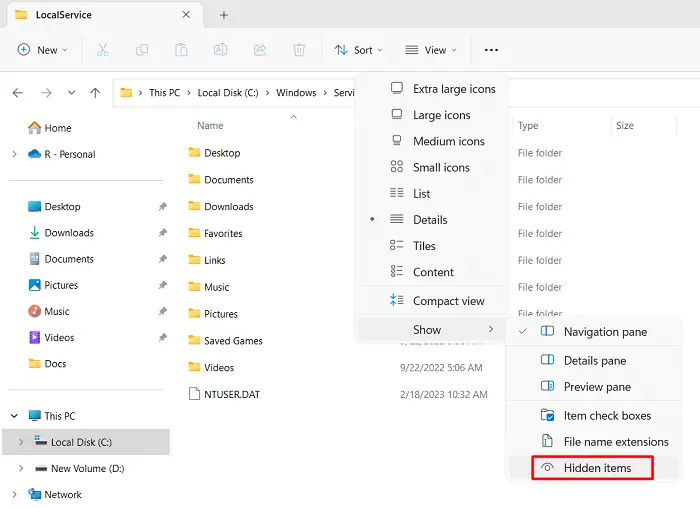Click the Share icon in toolbar
Screen dimensions: 700x508
pos(260,50)
